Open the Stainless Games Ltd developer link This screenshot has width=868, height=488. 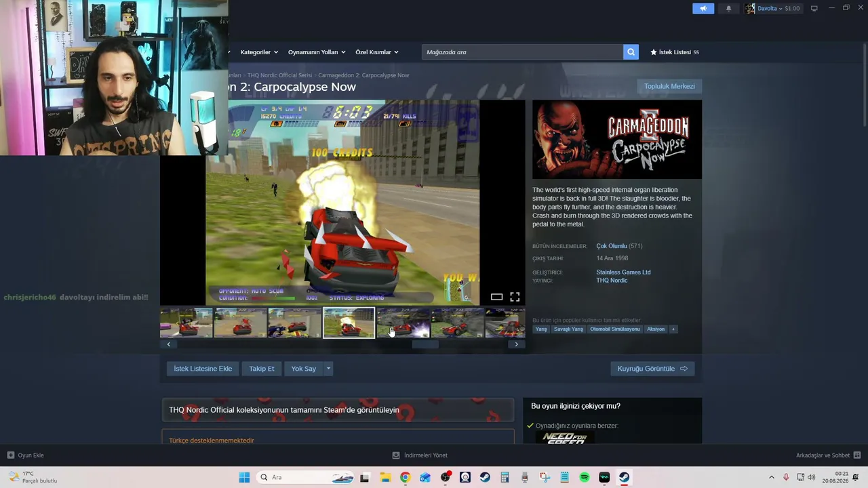623,272
